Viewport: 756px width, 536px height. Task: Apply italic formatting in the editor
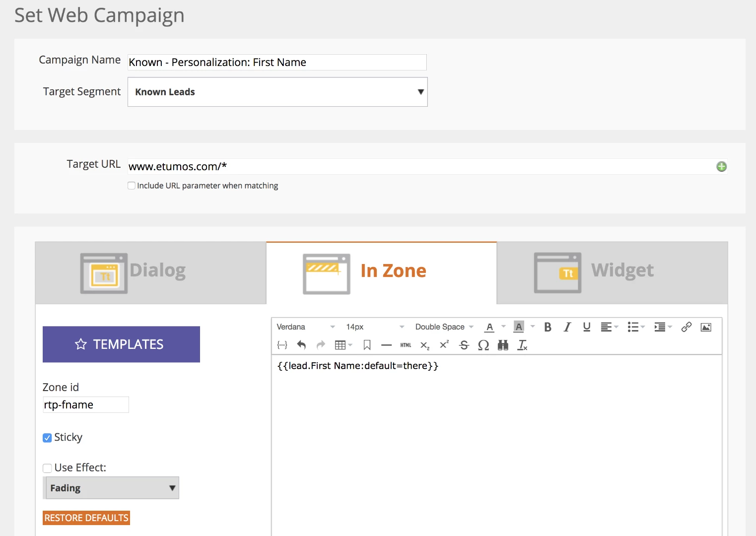567,327
